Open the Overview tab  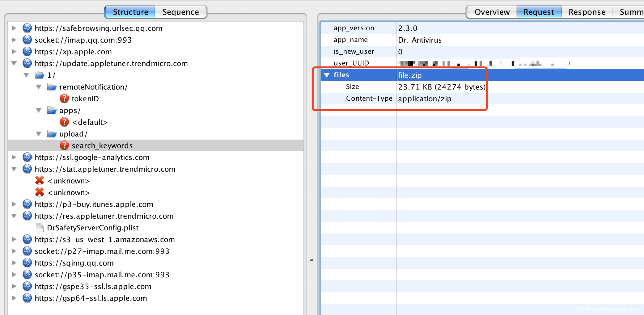tap(492, 12)
